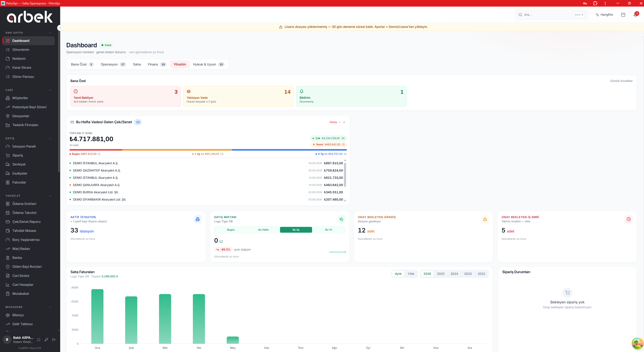Click the key icon beside user profile
The width and height of the screenshot is (644, 352).
click(46, 340)
